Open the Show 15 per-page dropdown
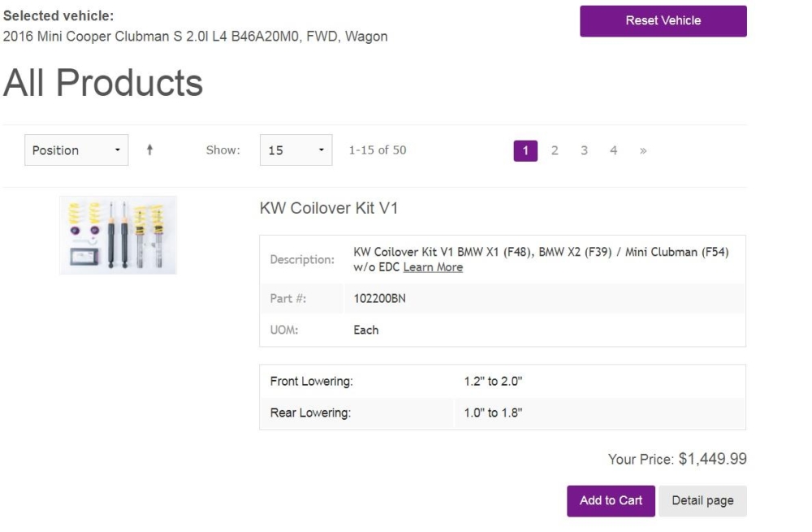 [296, 150]
